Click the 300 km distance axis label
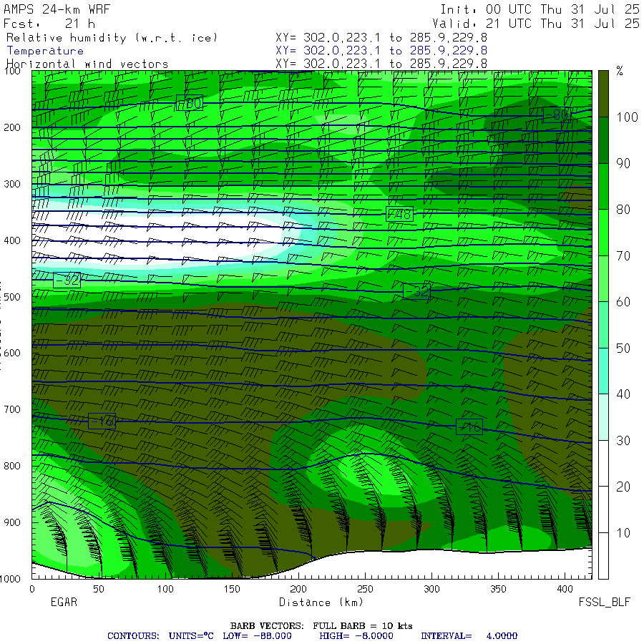The height and width of the screenshot is (644, 644). pos(431,589)
